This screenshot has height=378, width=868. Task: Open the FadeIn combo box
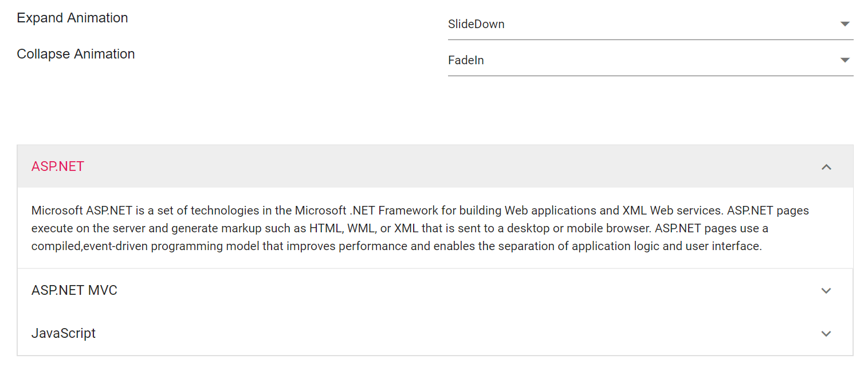click(x=642, y=60)
